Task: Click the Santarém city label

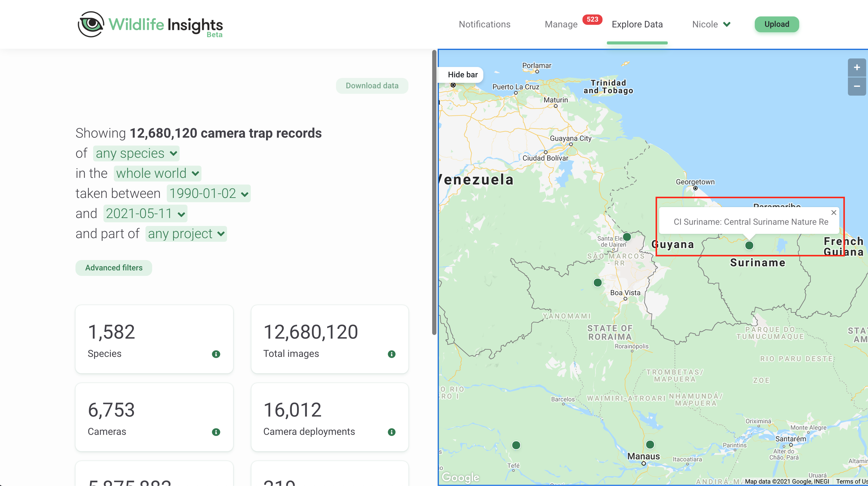Action: [x=790, y=439]
